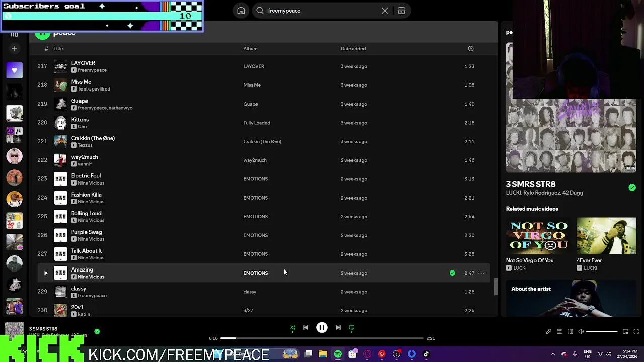Adjust the volume slider
This screenshot has width=644, height=362.
click(602, 332)
